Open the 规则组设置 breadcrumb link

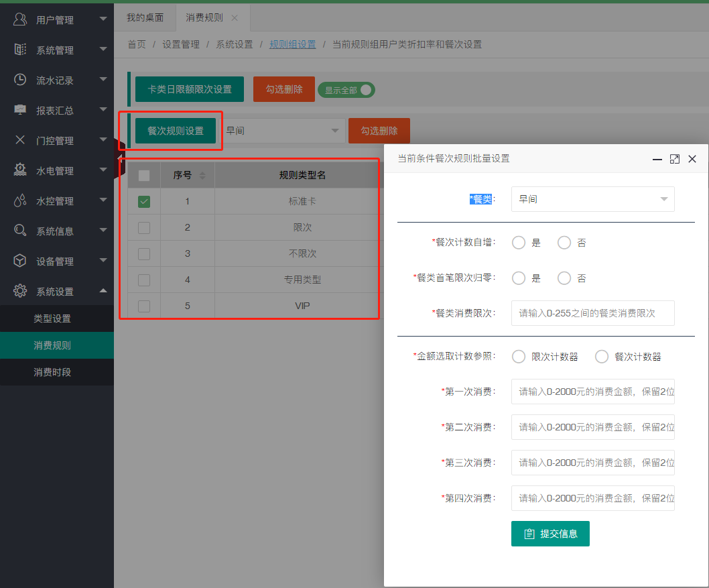pos(293,45)
